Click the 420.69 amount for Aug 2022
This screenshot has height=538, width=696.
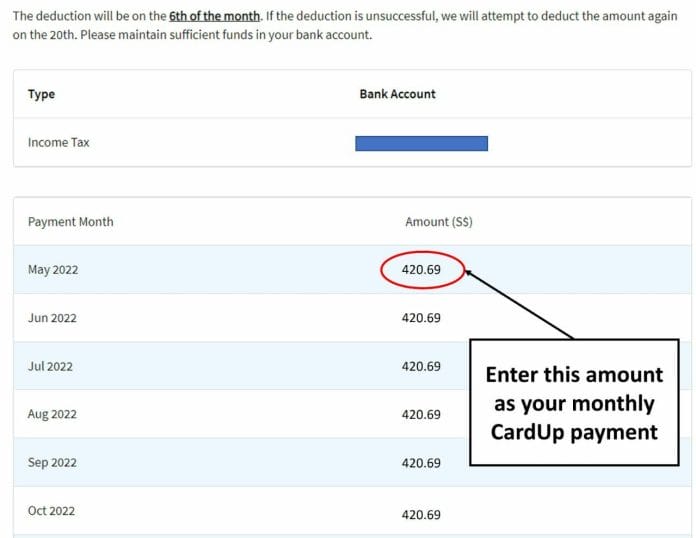[421, 415]
